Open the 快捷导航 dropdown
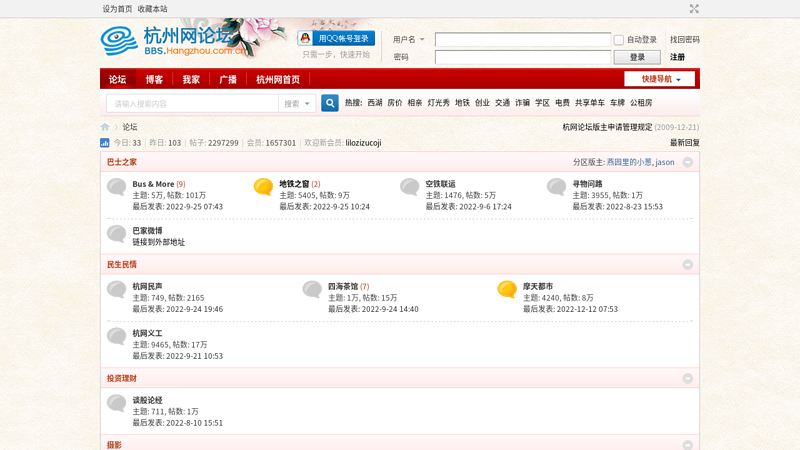Viewport: 800px width, 450px height. 660,79
